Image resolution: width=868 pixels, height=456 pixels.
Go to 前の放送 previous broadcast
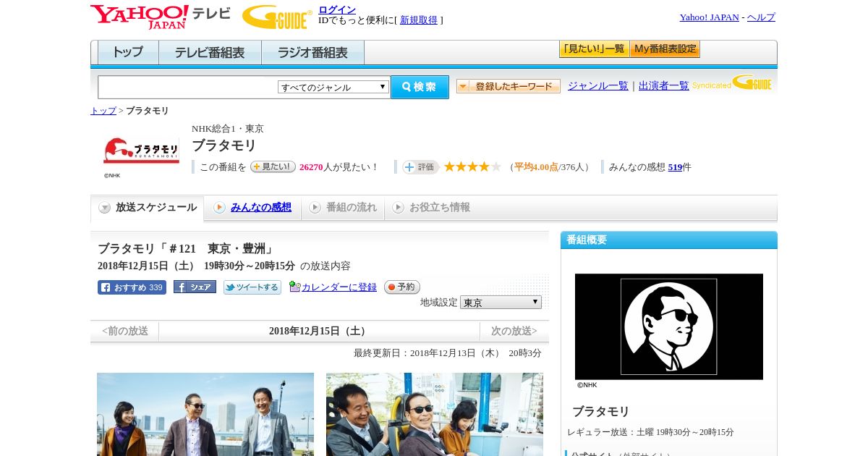point(125,332)
